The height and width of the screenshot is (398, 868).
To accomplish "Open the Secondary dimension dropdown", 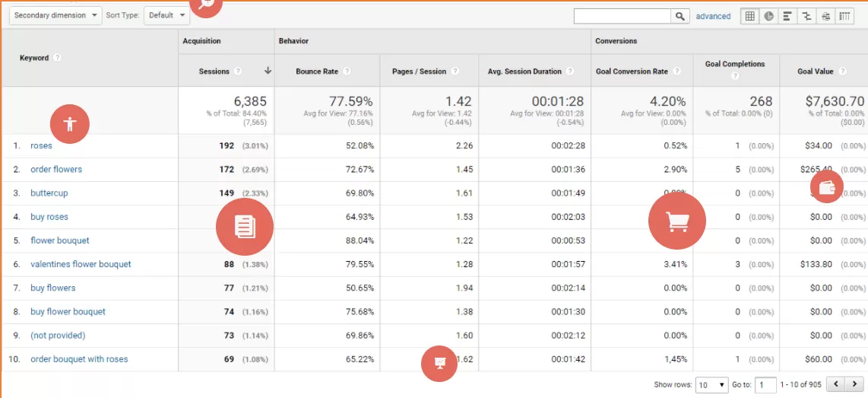I will (55, 15).
